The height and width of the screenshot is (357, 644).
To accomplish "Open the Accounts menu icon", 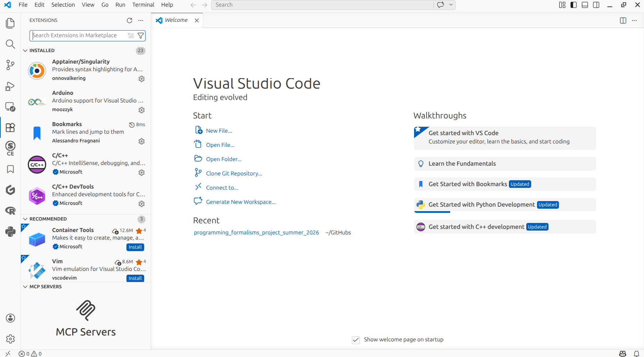I will click(10, 318).
